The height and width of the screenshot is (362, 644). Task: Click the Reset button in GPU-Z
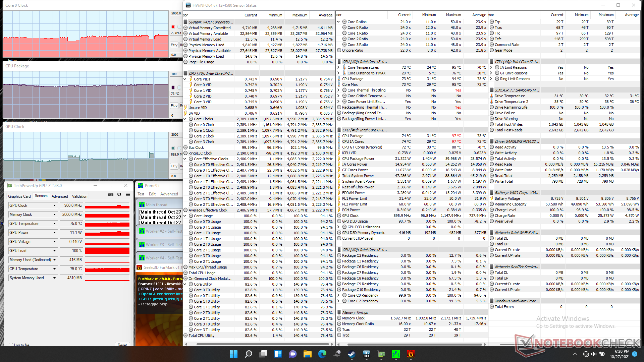click(122, 345)
